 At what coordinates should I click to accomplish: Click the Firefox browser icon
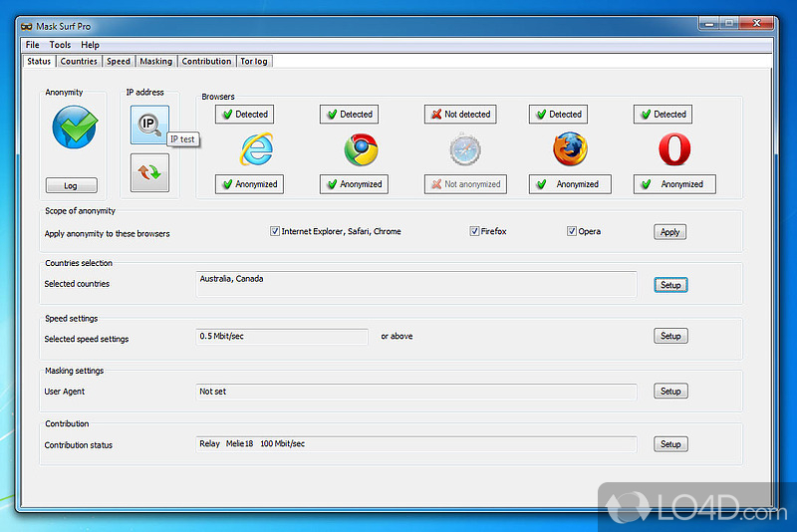click(570, 149)
